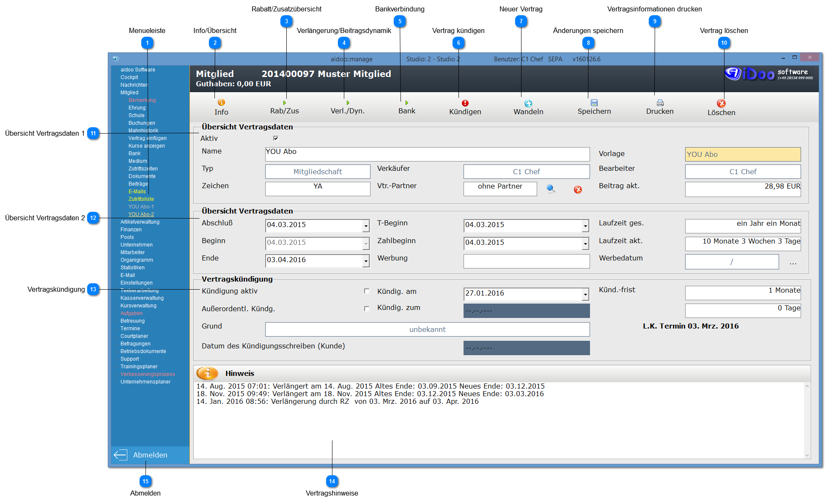The image size is (826, 504).
Task: Open the Kündig. am date dropdown
Action: pos(585,294)
